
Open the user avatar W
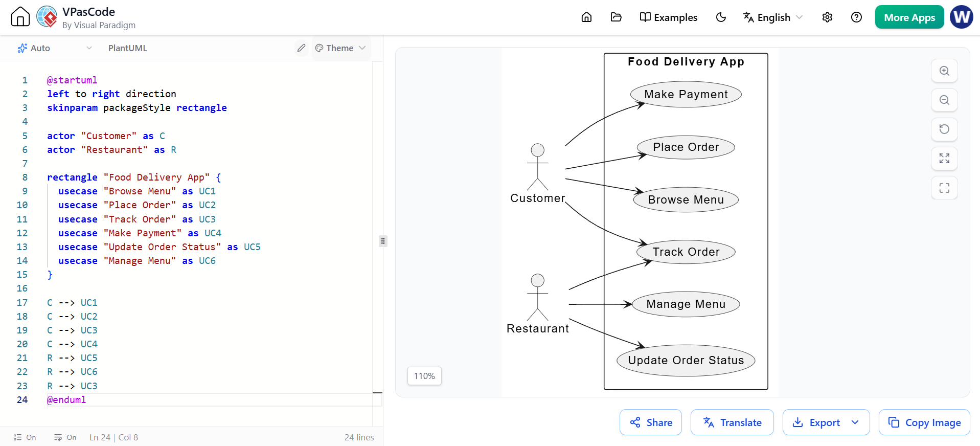pyautogui.click(x=962, y=17)
